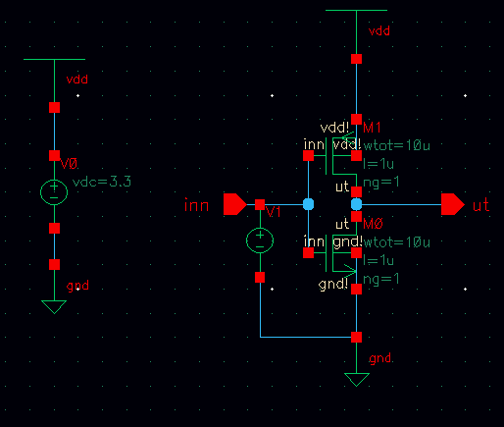Select the V1 voltage source symbol

coord(260,240)
